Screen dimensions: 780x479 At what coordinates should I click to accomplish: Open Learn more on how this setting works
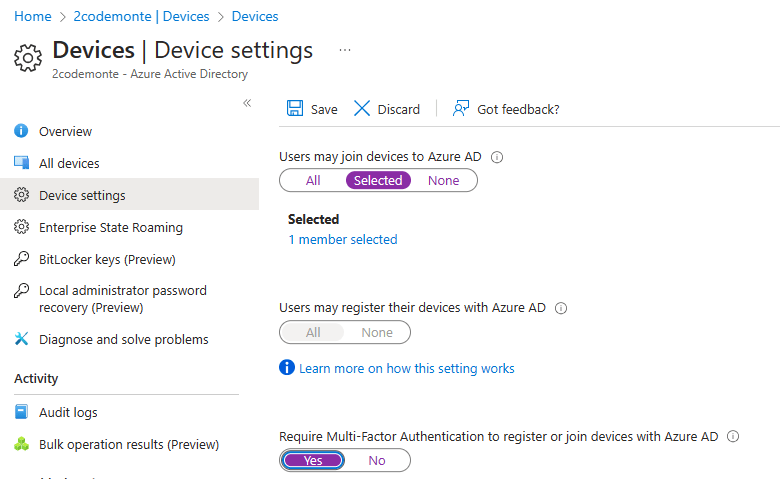[x=406, y=369]
